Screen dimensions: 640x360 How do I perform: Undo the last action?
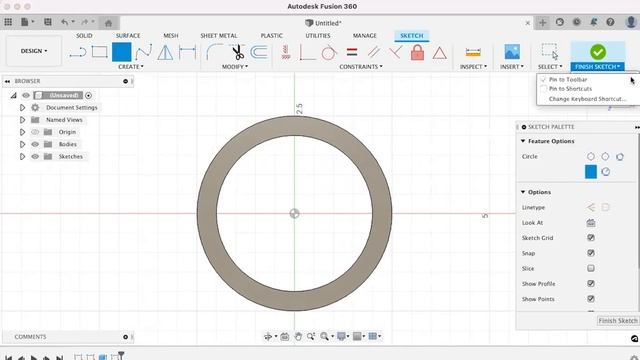[x=64, y=22]
